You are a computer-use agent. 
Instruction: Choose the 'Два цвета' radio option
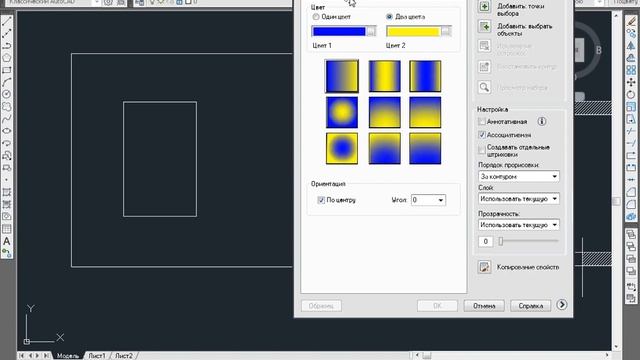(389, 17)
